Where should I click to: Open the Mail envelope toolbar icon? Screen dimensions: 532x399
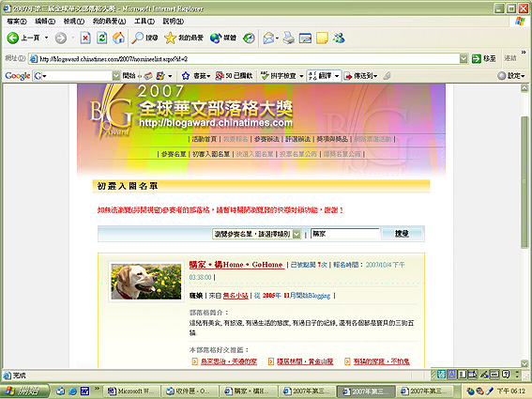click(x=268, y=38)
